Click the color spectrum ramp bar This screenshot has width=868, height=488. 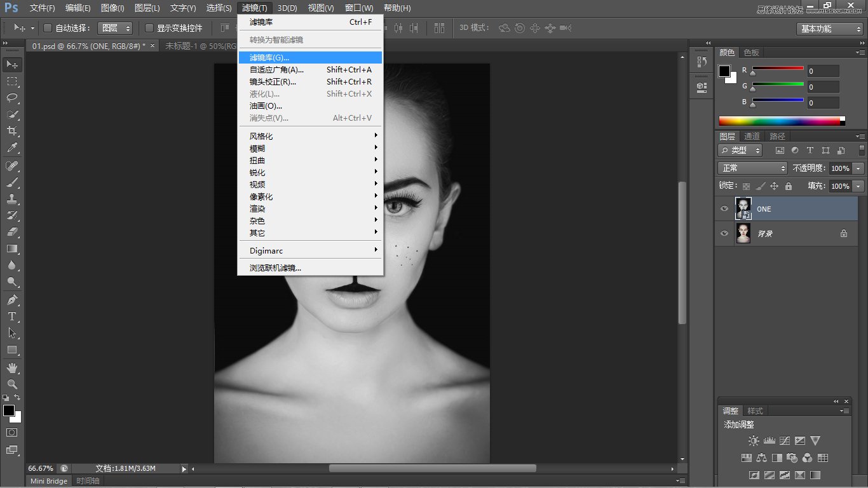tap(779, 121)
